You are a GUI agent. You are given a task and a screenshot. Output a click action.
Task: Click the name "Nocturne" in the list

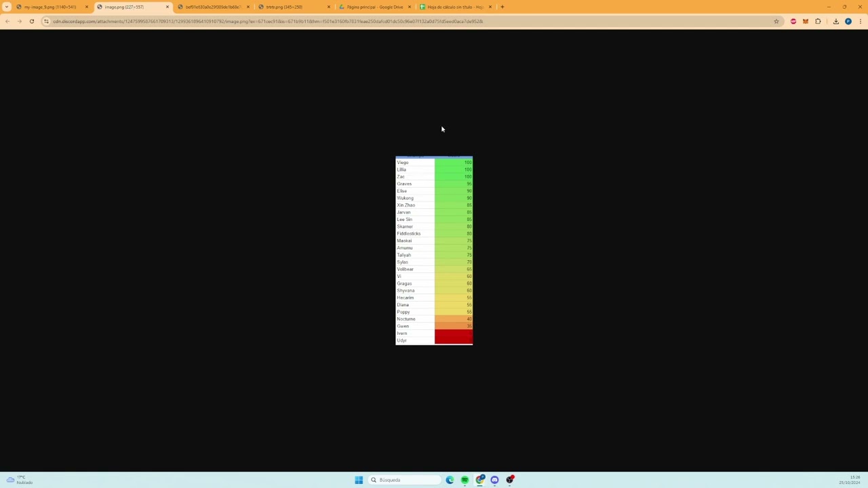point(406,319)
